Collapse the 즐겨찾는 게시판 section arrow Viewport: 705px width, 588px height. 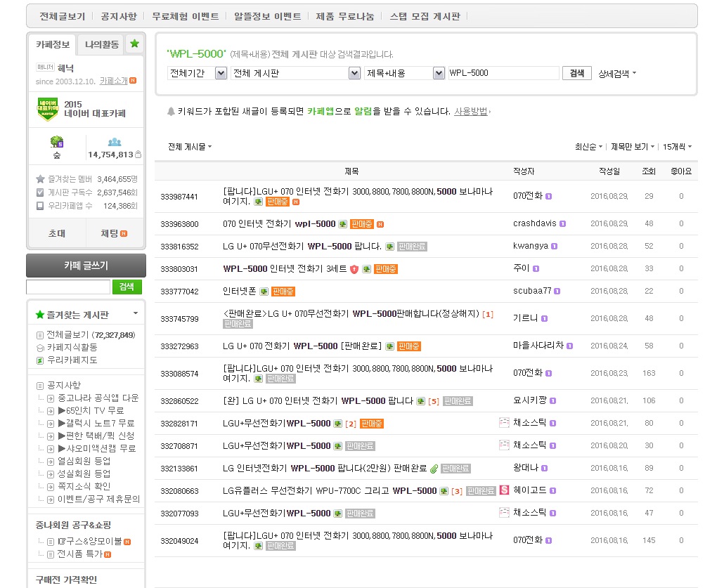coord(136,313)
